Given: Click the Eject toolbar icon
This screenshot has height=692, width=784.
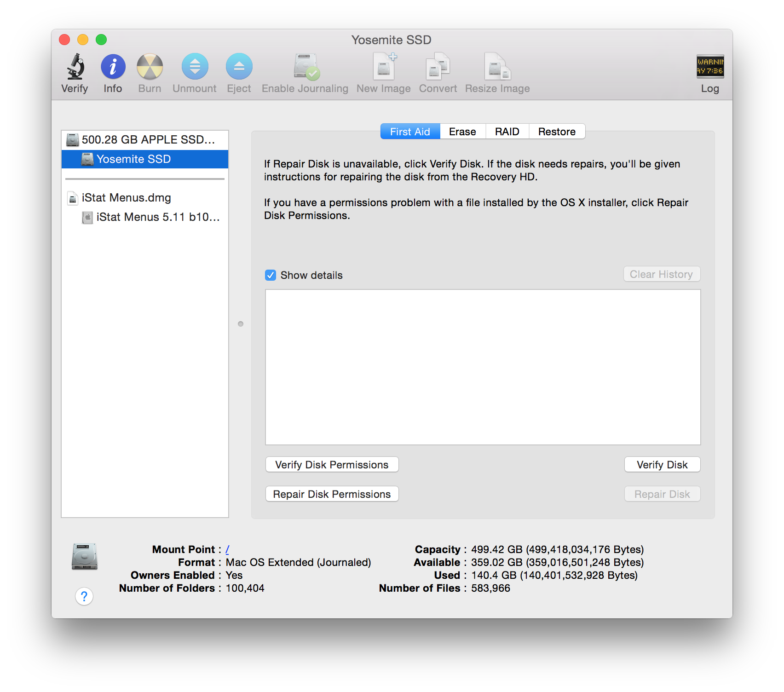Looking at the screenshot, I should pyautogui.click(x=239, y=67).
